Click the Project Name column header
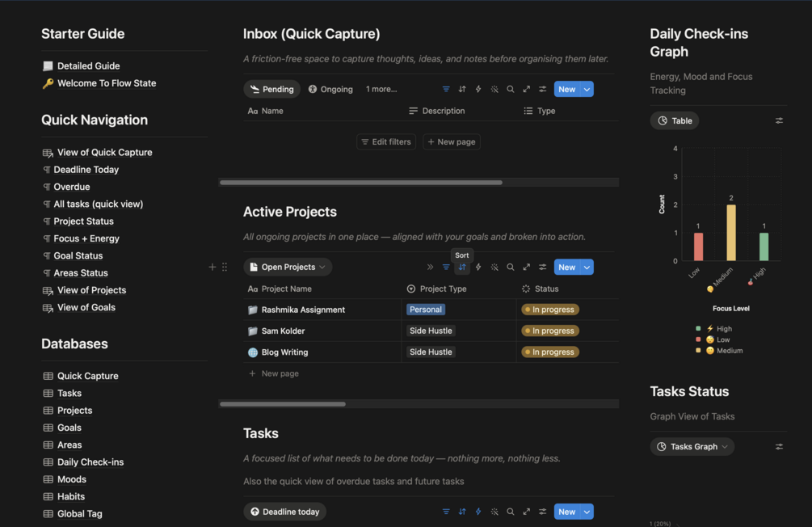The width and height of the screenshot is (812, 527). click(x=280, y=289)
